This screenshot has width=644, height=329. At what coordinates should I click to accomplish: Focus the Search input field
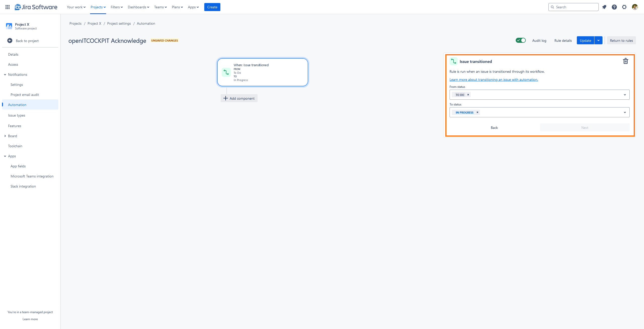574,7
